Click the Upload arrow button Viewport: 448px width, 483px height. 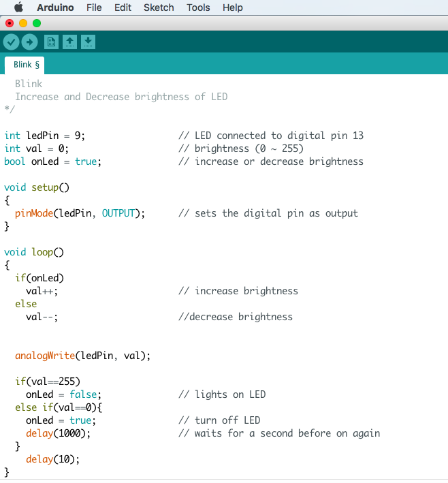[x=29, y=42]
